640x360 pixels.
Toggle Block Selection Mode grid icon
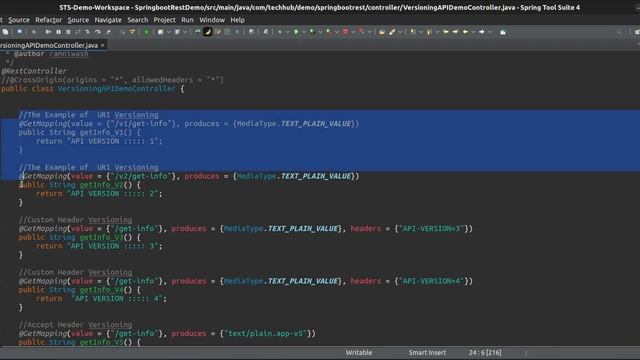[227, 32]
